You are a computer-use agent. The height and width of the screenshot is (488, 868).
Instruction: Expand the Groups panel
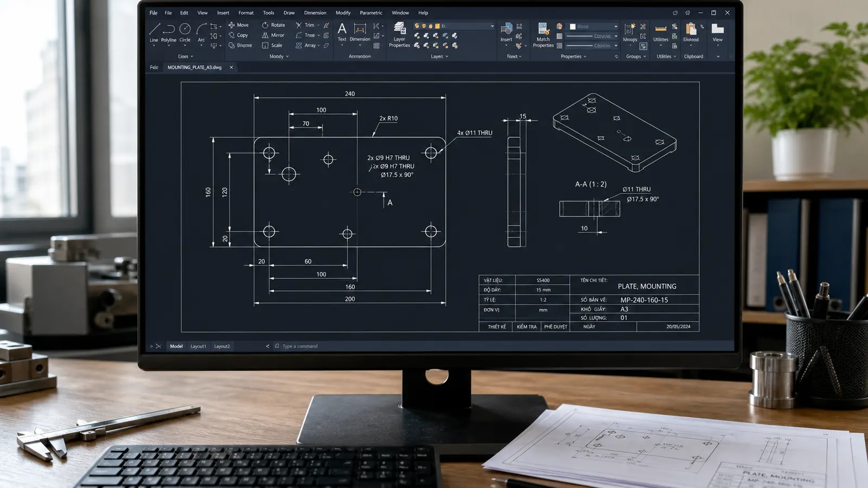pos(636,56)
